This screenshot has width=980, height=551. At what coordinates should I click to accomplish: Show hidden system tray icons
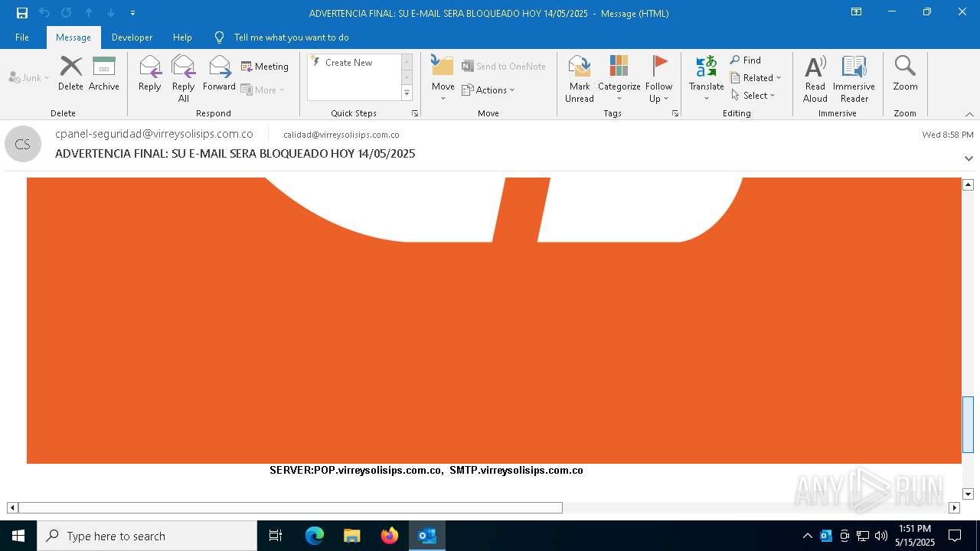pyautogui.click(x=807, y=536)
